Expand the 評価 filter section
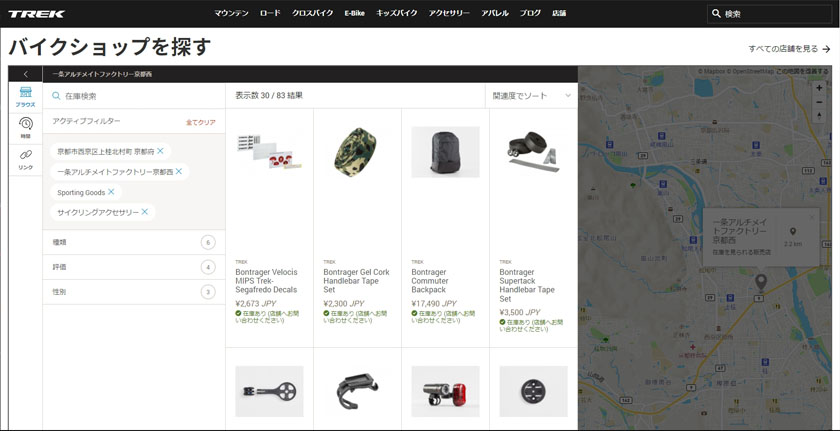This screenshot has height=431, width=840. point(134,267)
